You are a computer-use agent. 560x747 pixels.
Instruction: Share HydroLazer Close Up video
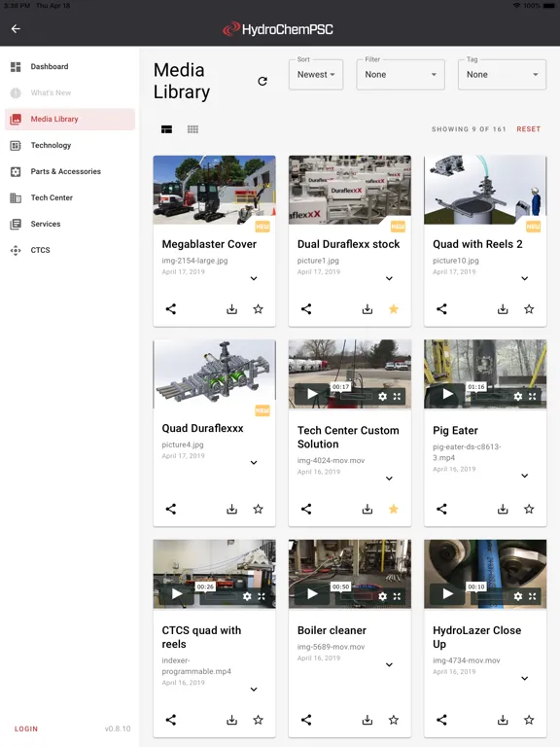click(441, 720)
